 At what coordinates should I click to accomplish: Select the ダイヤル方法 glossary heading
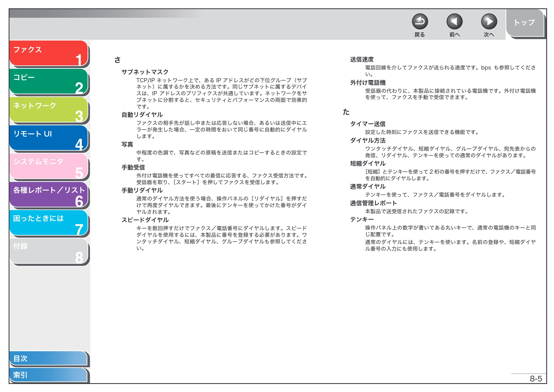point(368,140)
